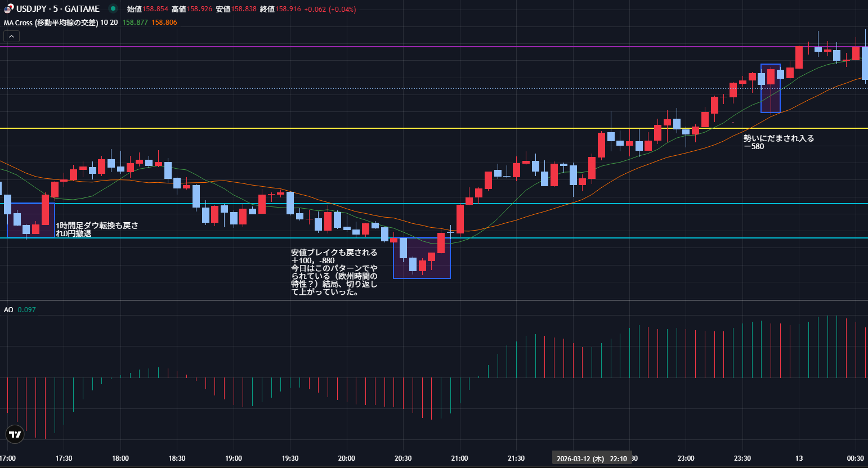
Task: Open the USDJPY · 5 · GAITAME symbol title
Action: pyautogui.click(x=57, y=9)
